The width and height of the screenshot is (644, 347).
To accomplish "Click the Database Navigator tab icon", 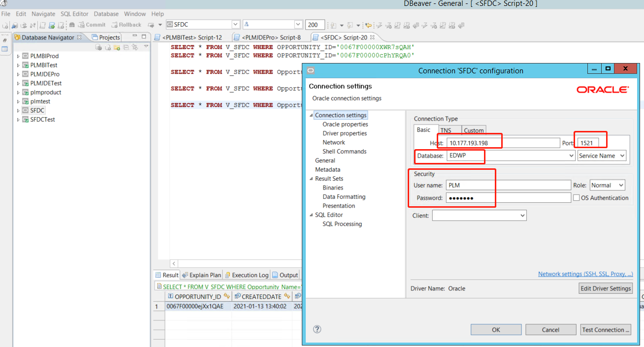I will pyautogui.click(x=17, y=37).
